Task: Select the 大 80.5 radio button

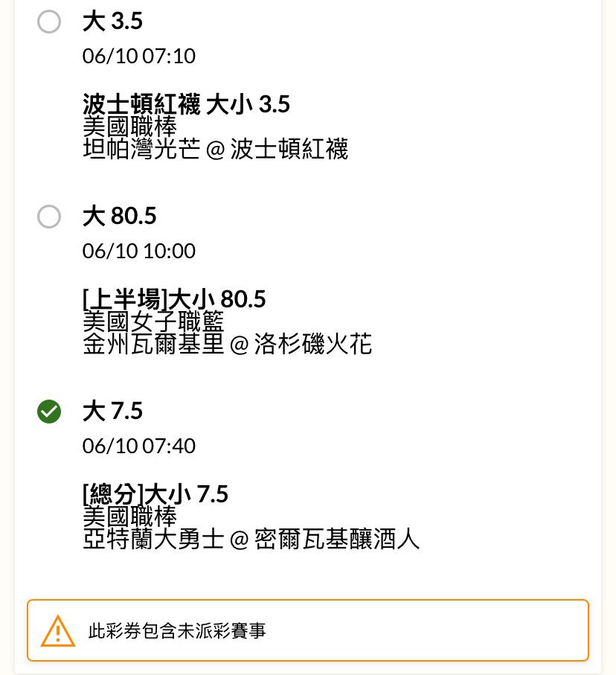Action: [x=49, y=217]
